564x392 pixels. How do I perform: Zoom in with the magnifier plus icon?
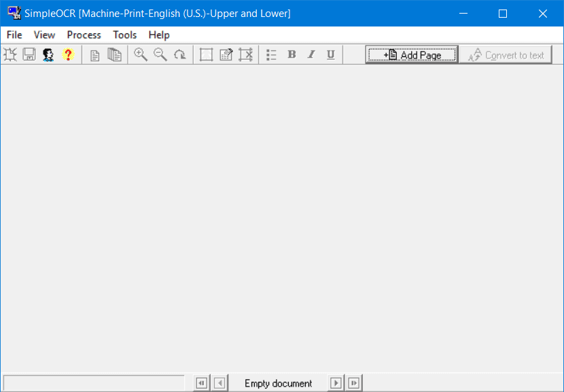(x=141, y=54)
